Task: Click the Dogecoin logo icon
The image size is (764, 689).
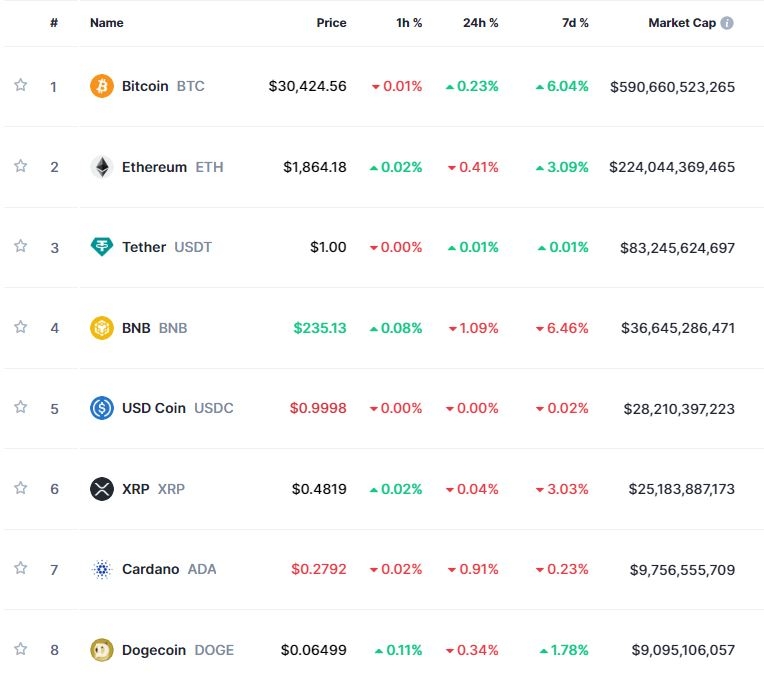Action: pyautogui.click(x=102, y=650)
